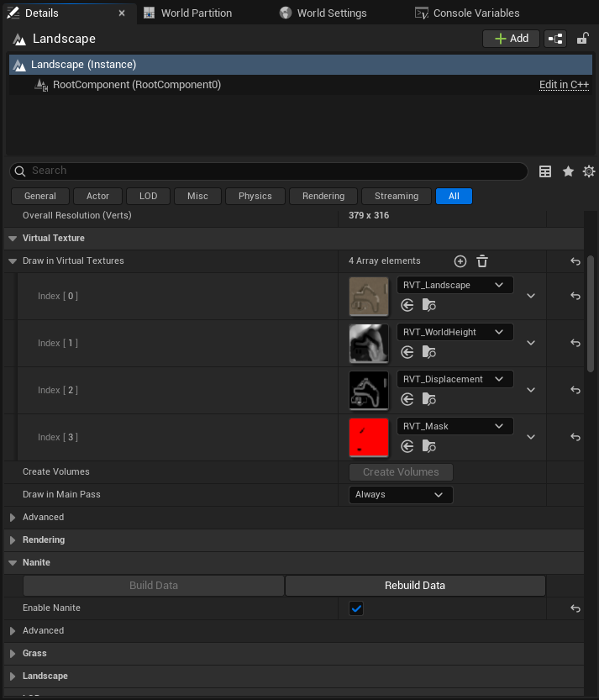Viewport: 599px width, 700px height.
Task: Select the Rendering filter category
Action: (x=323, y=196)
